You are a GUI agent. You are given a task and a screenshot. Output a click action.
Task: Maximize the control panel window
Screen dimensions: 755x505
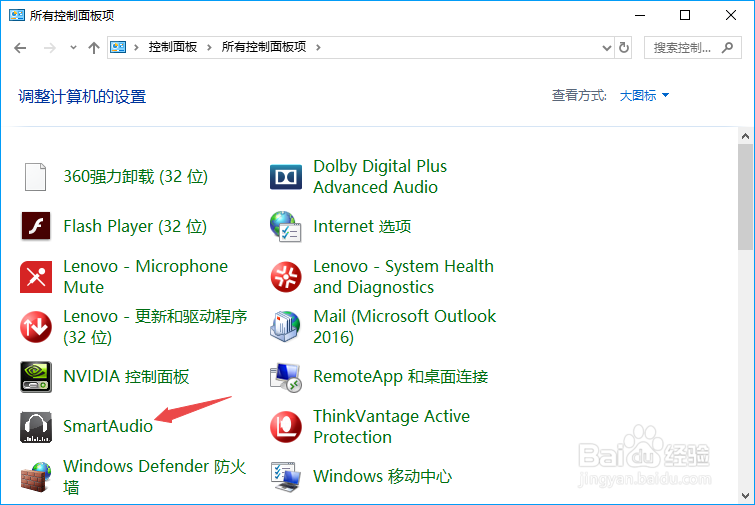tap(685, 15)
